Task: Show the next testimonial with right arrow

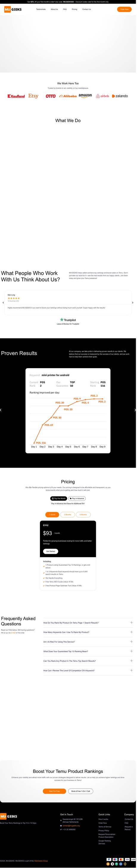Action: coord(133,303)
